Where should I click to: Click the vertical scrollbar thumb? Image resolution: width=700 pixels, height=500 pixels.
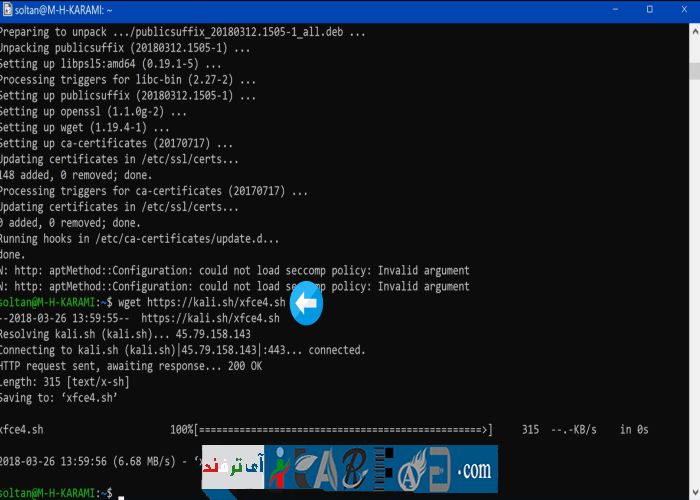(693, 70)
